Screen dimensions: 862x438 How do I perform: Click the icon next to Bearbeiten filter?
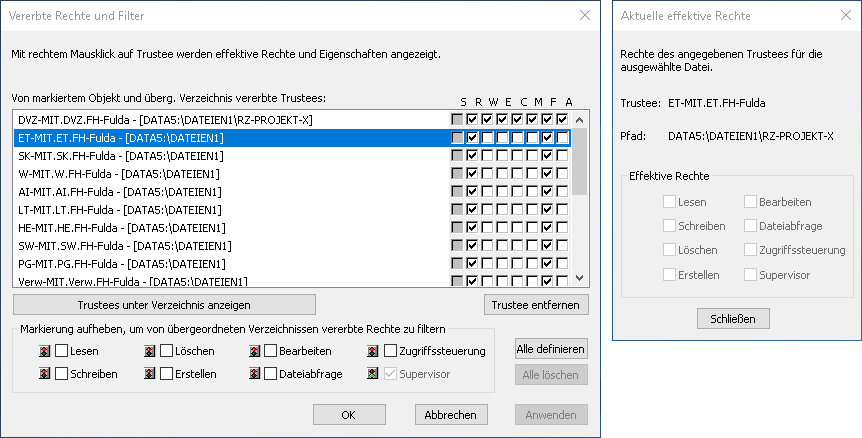[x=255, y=351]
